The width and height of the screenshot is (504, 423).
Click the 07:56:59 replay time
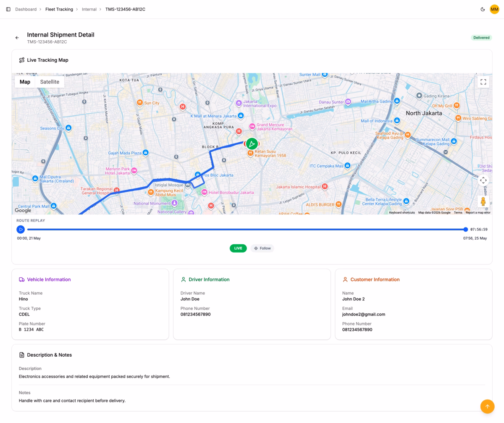coord(479,230)
